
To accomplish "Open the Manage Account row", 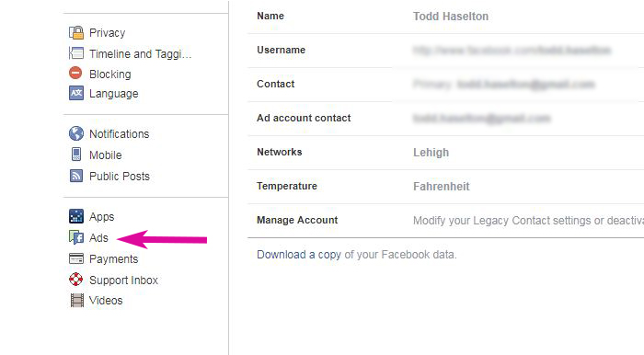I will tap(445, 221).
